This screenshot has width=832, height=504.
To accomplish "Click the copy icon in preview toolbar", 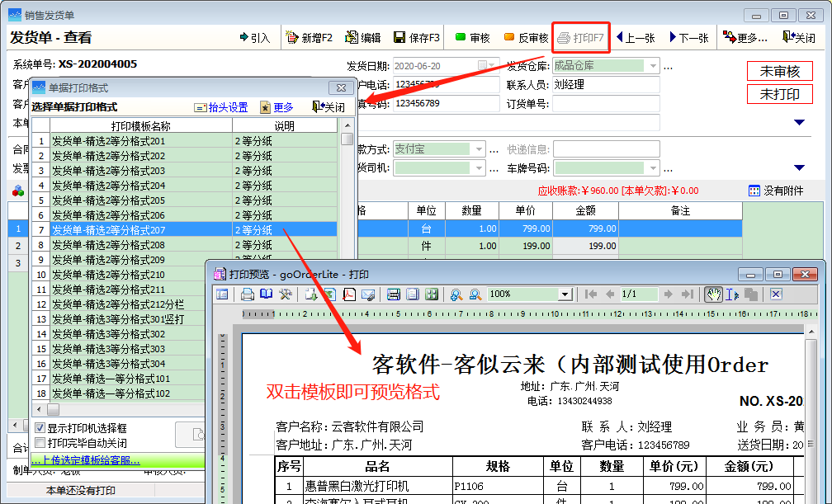I will coord(751,294).
